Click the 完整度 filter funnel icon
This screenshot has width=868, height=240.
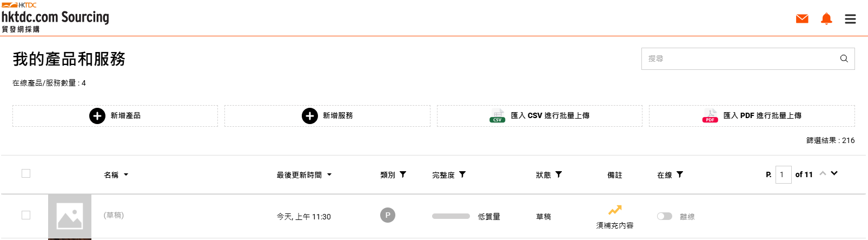[x=462, y=174]
